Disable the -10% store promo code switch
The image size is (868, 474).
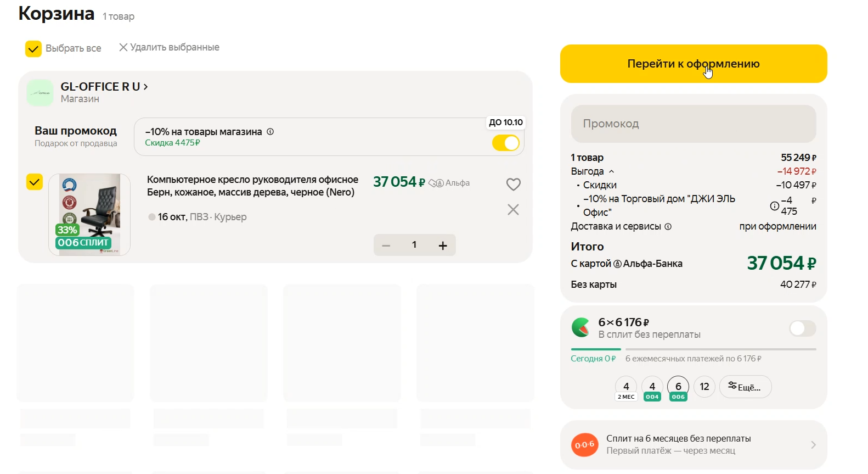505,143
